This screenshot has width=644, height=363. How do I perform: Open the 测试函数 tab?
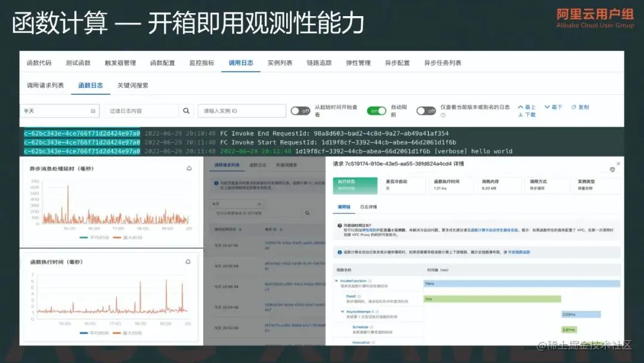[78, 63]
